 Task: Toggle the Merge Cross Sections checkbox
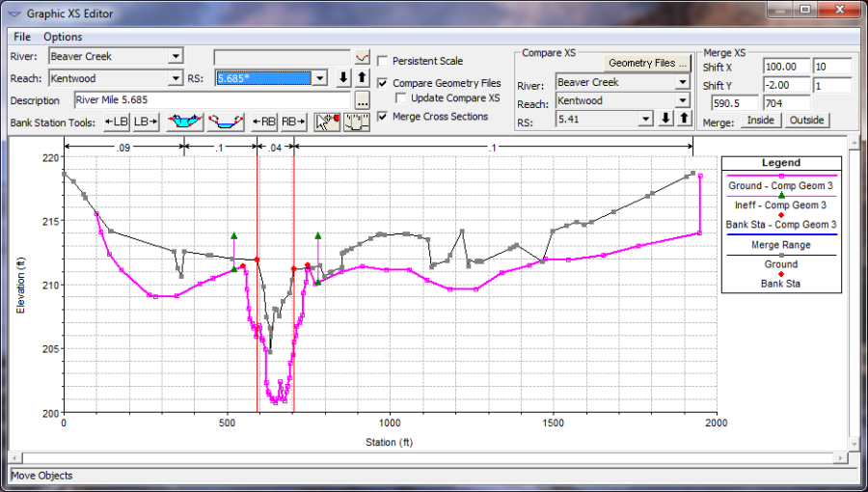tap(383, 117)
